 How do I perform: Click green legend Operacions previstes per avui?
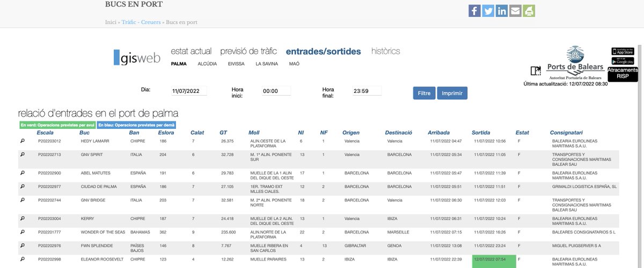pos(57,125)
